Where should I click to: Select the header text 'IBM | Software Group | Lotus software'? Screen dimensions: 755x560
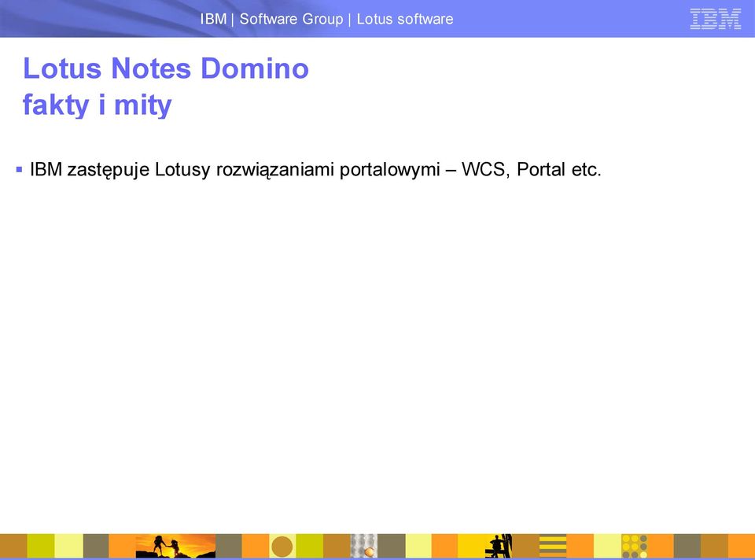[x=327, y=19]
